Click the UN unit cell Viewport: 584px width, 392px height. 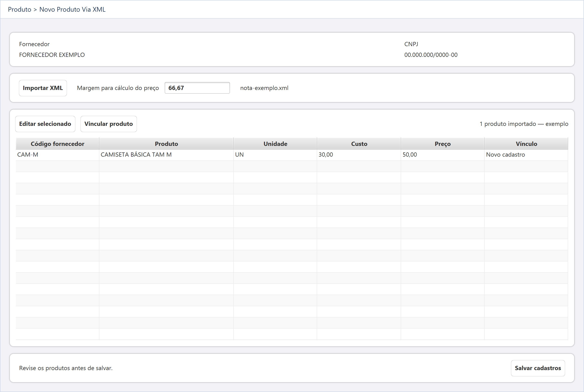pyautogui.click(x=275, y=155)
